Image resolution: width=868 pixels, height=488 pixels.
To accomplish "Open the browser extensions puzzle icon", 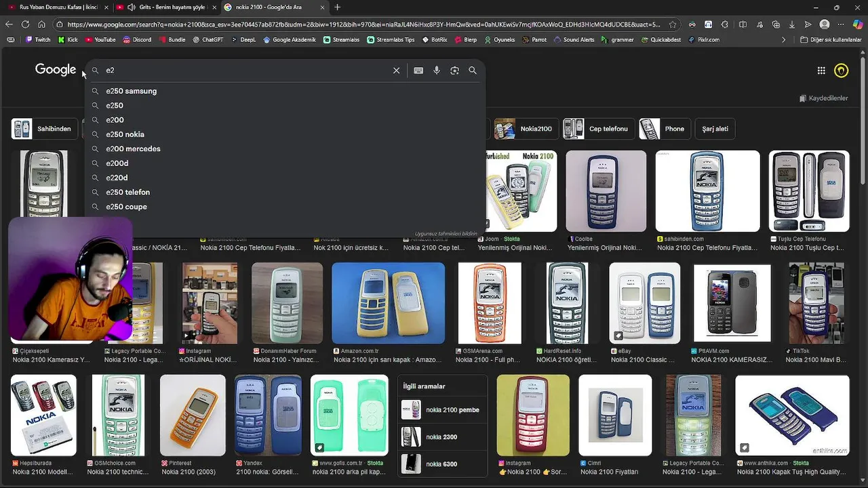I will pyautogui.click(x=725, y=24).
